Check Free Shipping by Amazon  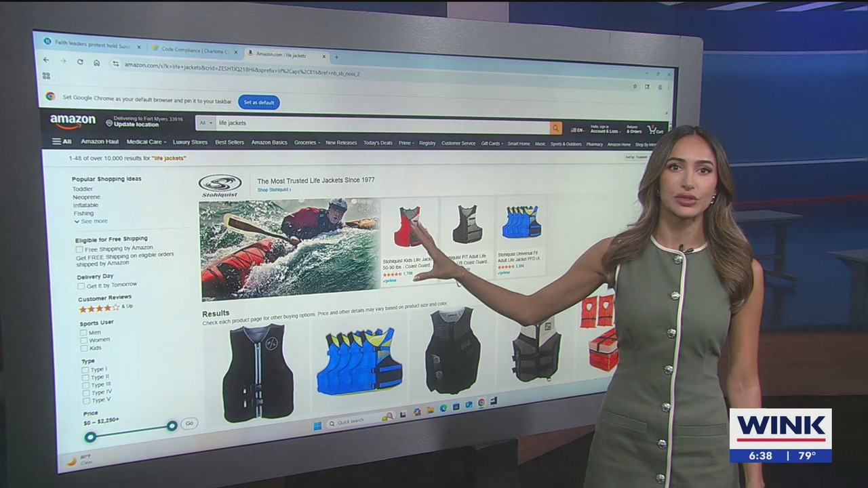coord(80,249)
